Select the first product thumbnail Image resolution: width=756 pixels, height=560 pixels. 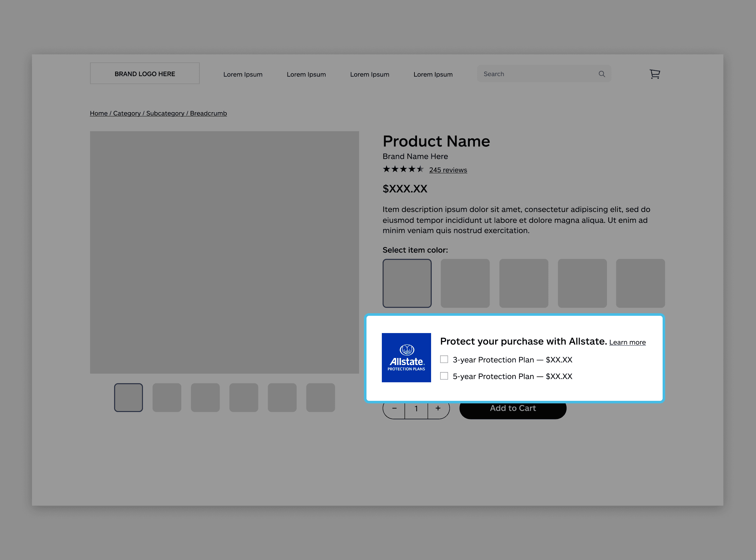129,398
